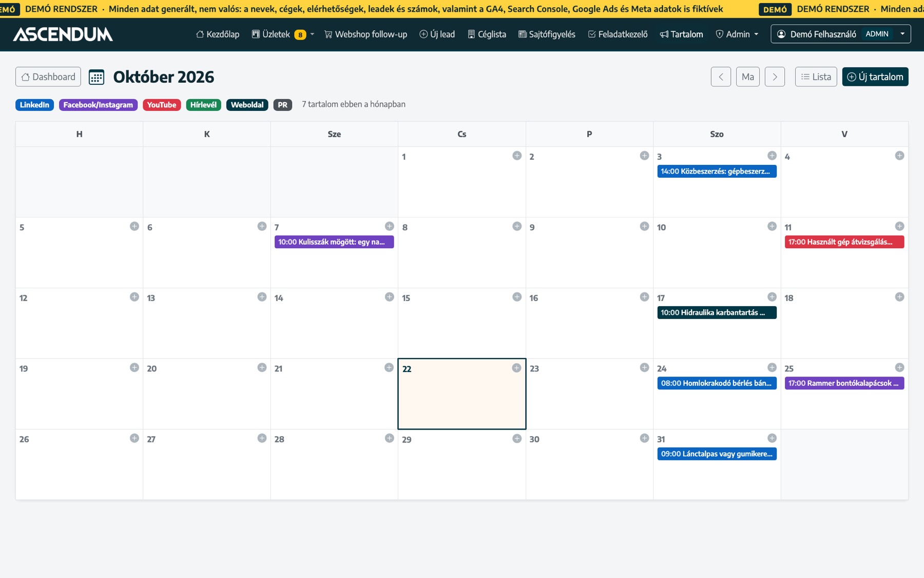The width and height of the screenshot is (924, 578).
Task: Click plus icon on day 28
Action: [390, 438]
